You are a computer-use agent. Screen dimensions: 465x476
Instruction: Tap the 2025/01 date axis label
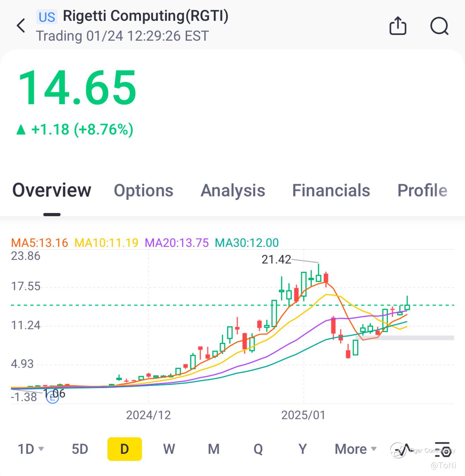303,415
